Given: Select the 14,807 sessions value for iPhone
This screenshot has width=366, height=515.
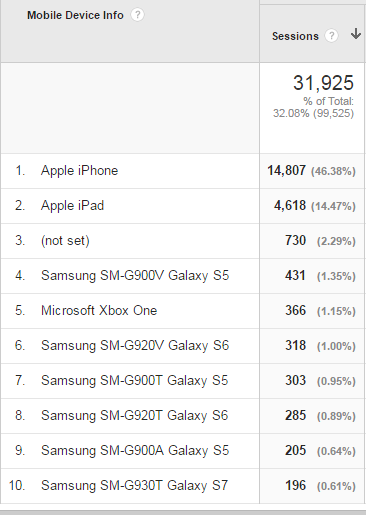Looking at the screenshot, I should pos(286,171).
